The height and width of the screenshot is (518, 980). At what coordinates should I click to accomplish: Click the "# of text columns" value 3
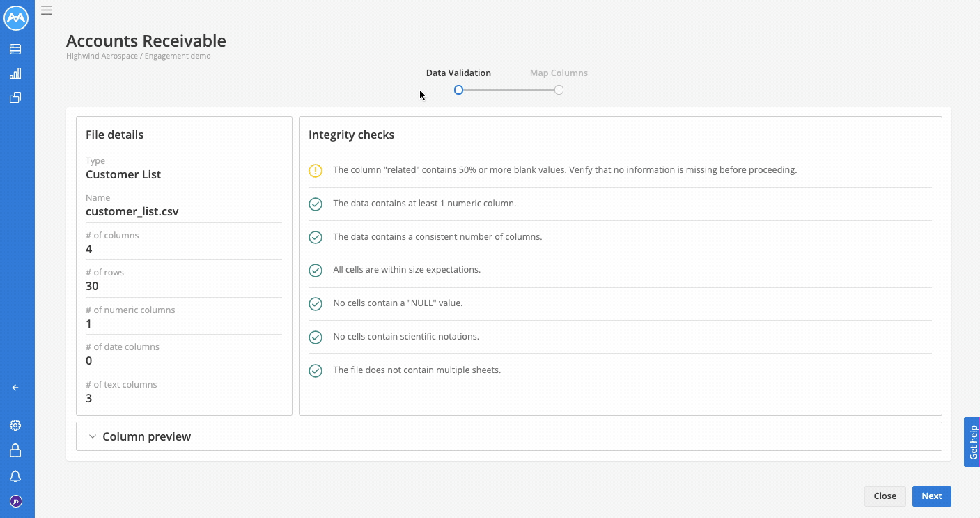click(89, 398)
